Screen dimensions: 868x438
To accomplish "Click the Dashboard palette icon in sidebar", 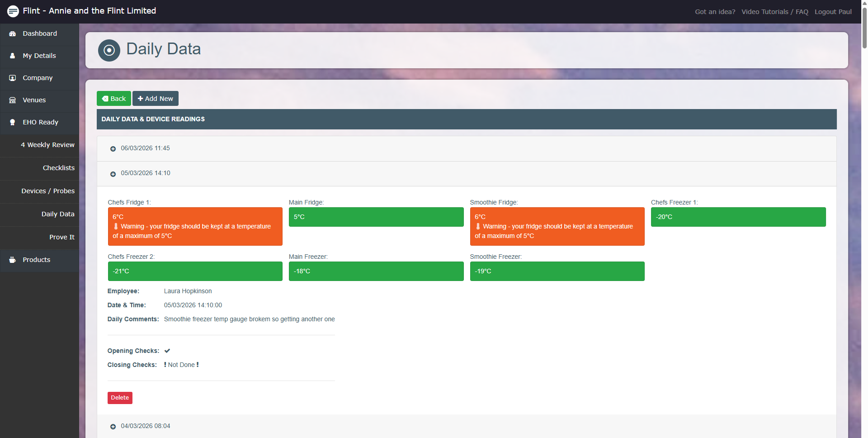I will tap(13, 34).
